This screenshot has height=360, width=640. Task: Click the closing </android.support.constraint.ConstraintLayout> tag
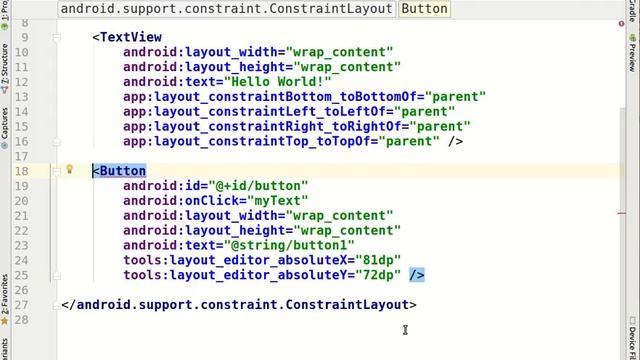pos(239,305)
